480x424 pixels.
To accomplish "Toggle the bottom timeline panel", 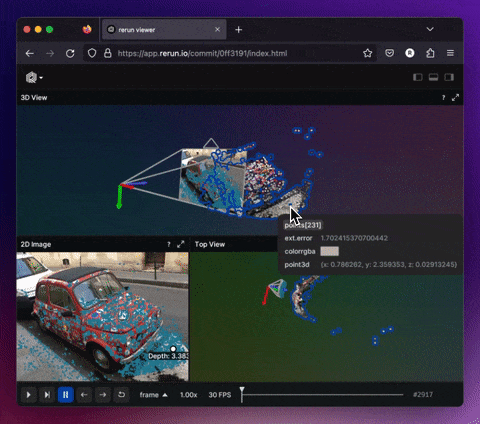I will click(x=433, y=77).
